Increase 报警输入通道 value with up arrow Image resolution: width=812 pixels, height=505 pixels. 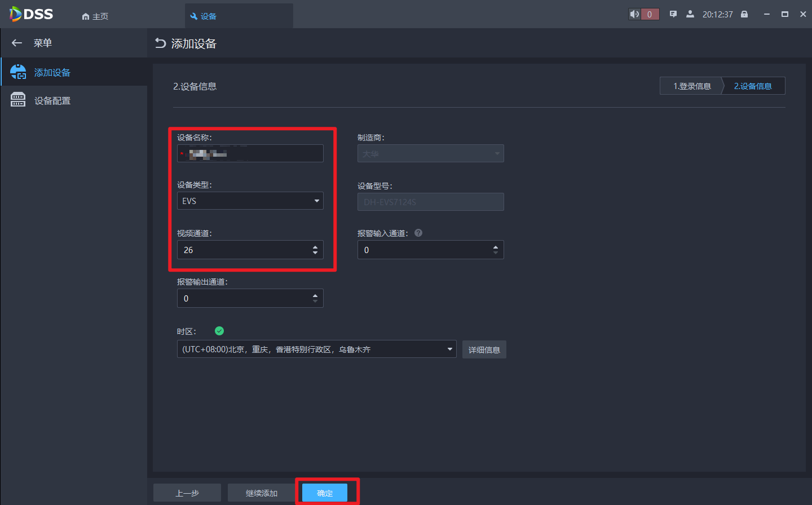496,246
